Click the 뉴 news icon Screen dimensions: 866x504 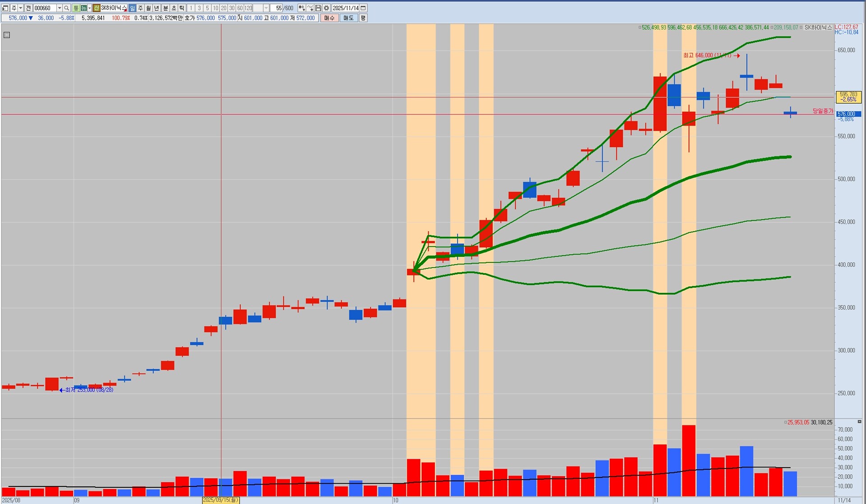[x=83, y=8]
